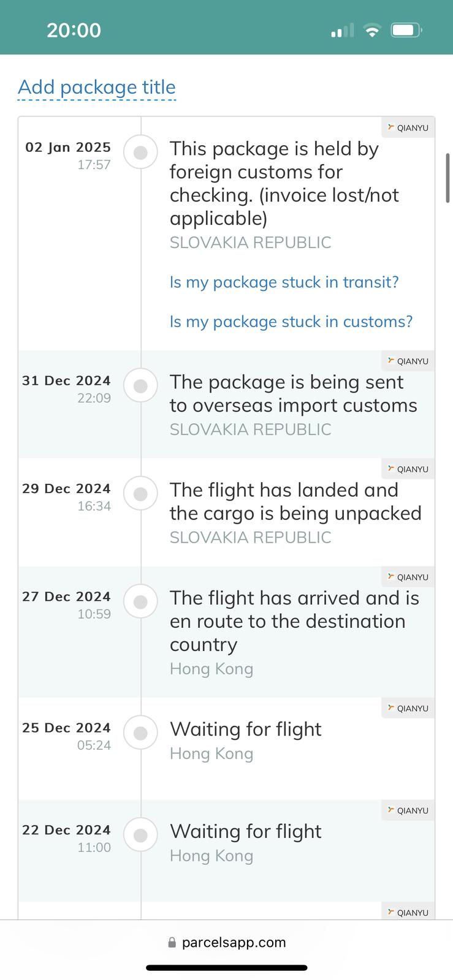Click the QIANYU carrier badge on 25 Dec entry
The width and height of the screenshot is (453, 980).
point(408,708)
